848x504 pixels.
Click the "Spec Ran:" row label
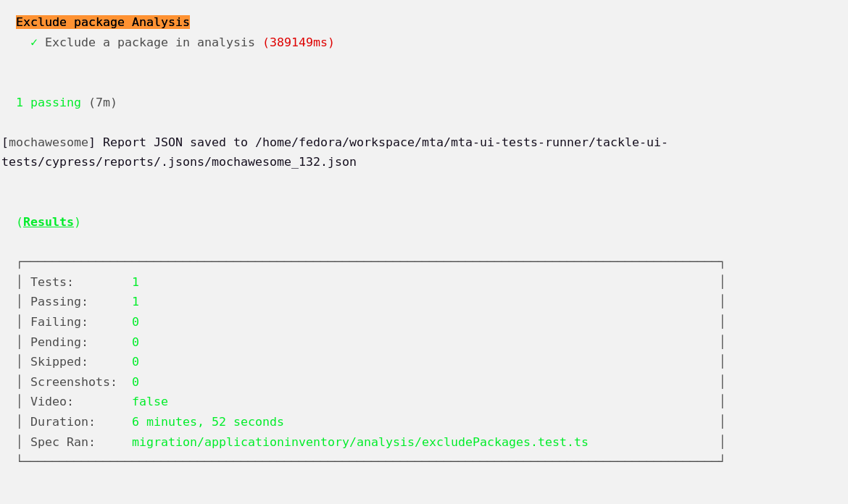click(63, 442)
